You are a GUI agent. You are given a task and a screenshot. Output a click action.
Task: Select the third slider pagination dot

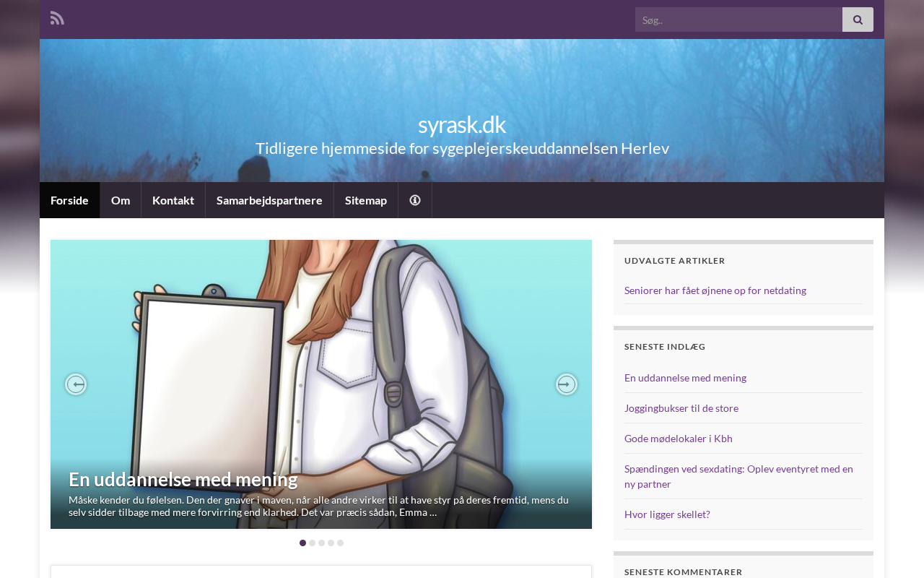[x=322, y=543]
